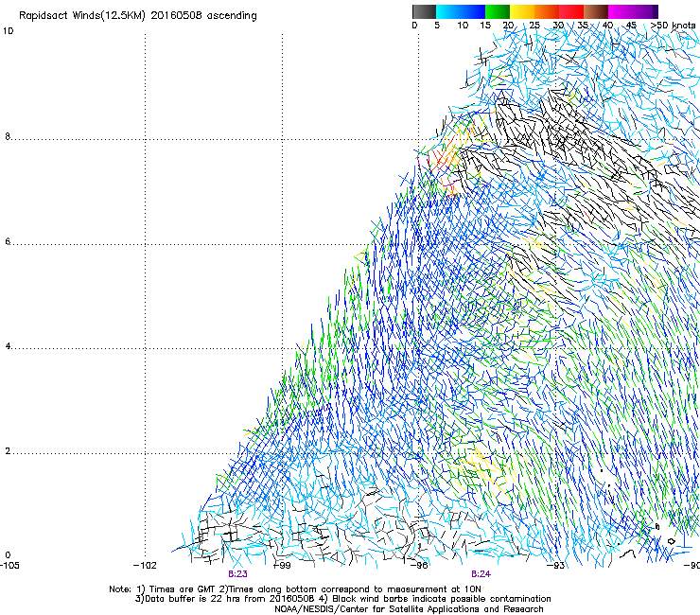Viewport: 700px width, 615px height.
Task: Click the legend label 25
Action: point(534,26)
